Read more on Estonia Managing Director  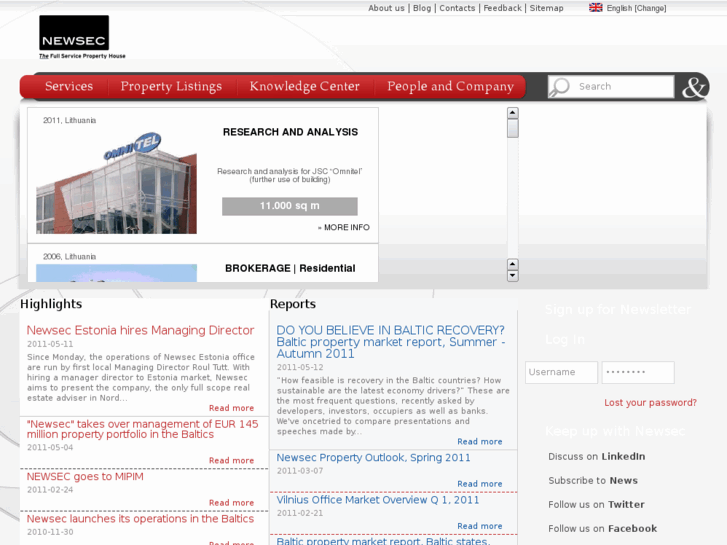(x=231, y=408)
